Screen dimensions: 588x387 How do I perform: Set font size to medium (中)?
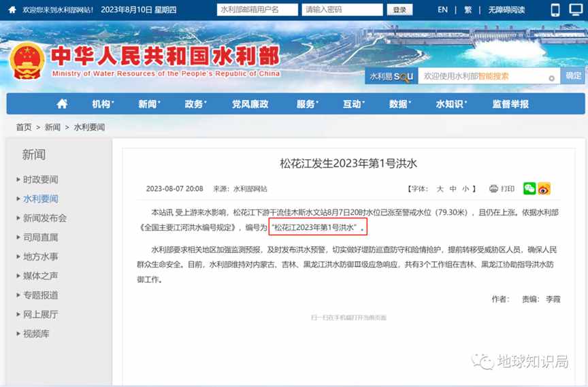coord(453,188)
